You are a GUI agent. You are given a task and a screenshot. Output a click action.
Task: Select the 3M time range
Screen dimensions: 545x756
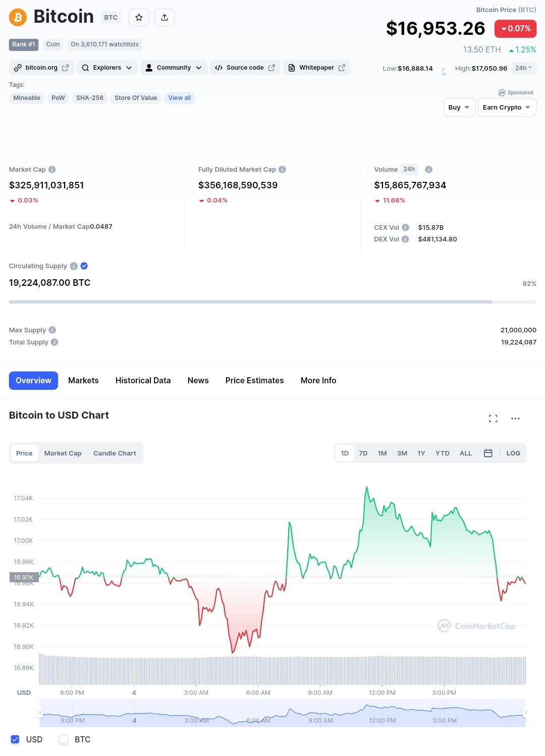point(402,453)
